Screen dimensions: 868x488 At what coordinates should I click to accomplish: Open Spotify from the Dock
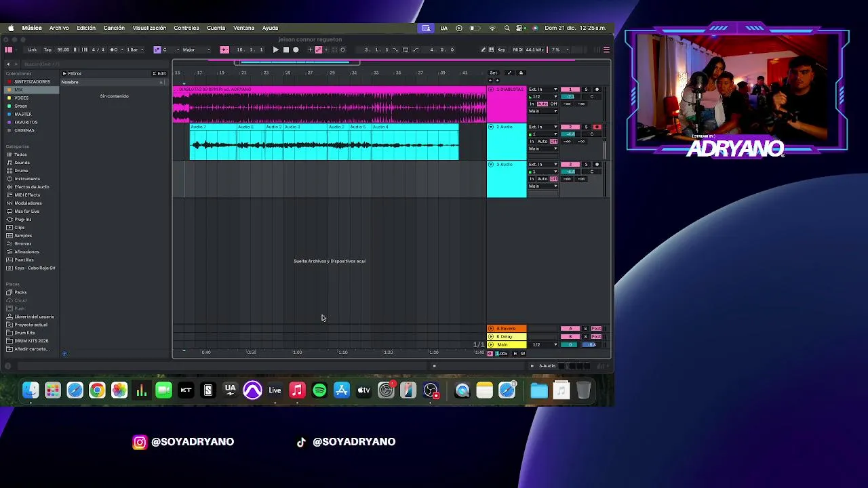coord(319,390)
